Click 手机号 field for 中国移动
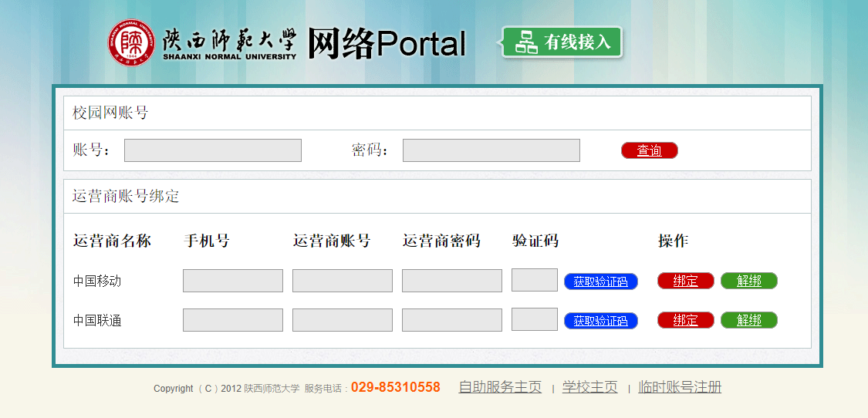This screenshot has width=868, height=418. pos(232,281)
